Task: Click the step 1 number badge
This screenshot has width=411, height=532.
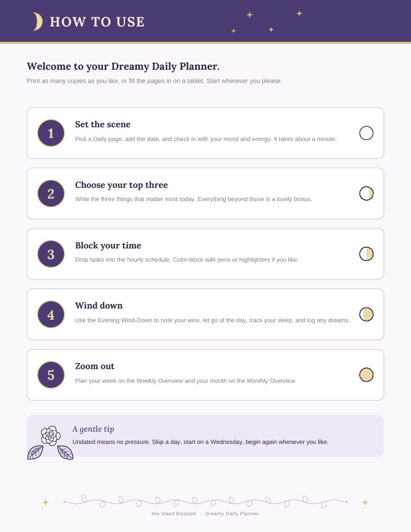Action: 51,133
